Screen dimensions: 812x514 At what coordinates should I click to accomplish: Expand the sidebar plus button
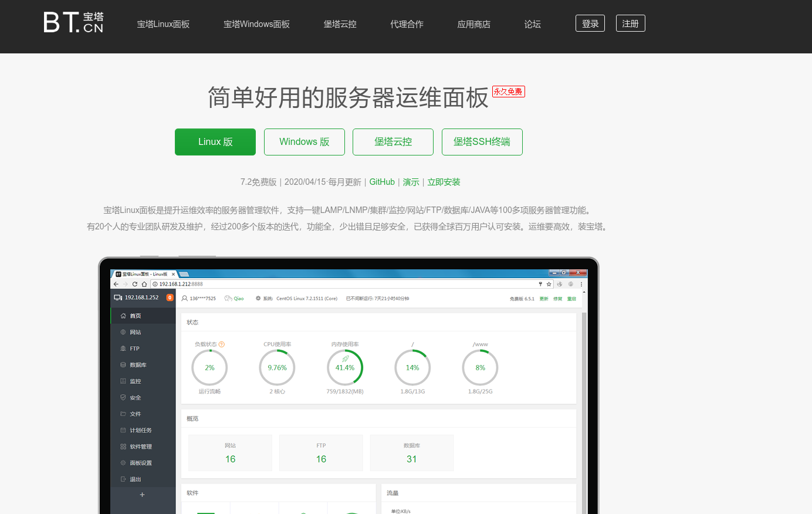pyautogui.click(x=142, y=495)
